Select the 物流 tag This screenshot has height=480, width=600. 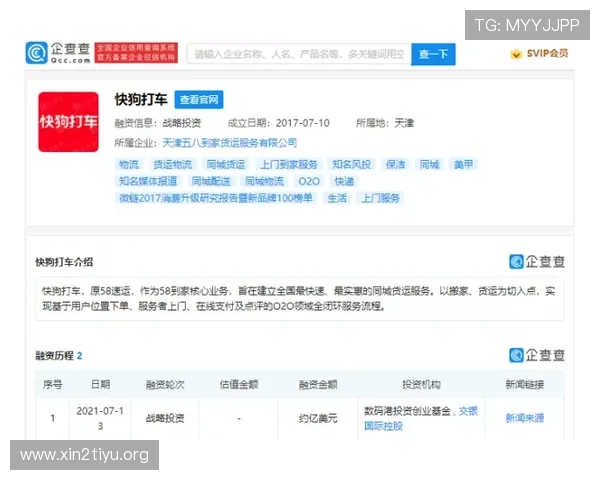point(129,165)
